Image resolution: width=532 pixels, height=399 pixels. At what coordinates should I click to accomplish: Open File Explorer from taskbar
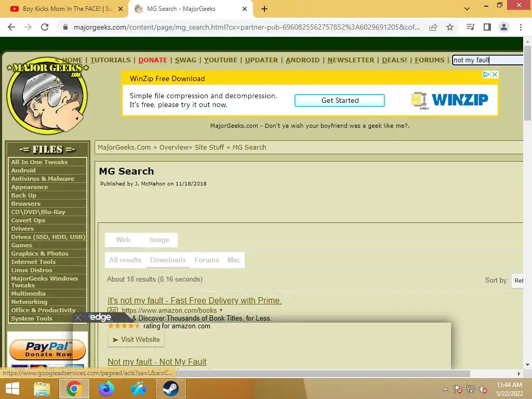pyautogui.click(x=42, y=389)
